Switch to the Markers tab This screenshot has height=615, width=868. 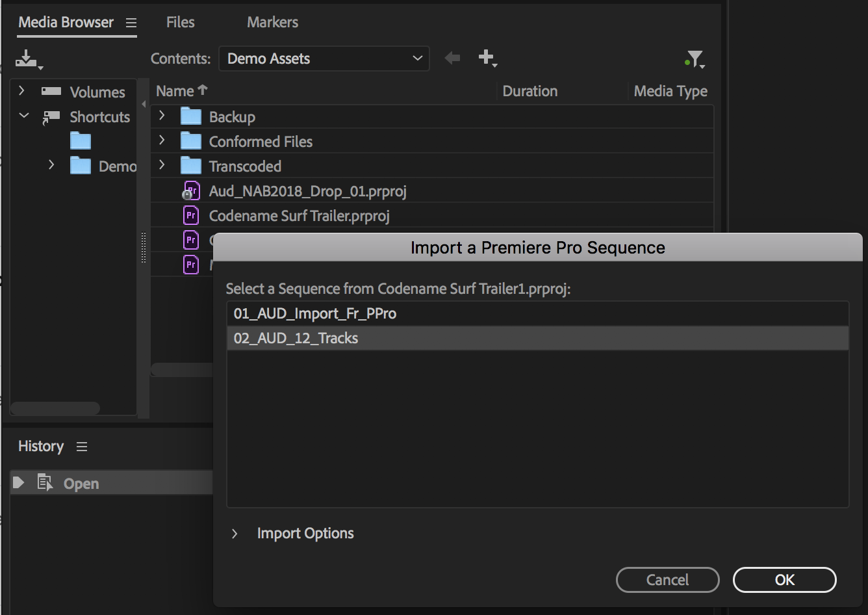[272, 22]
